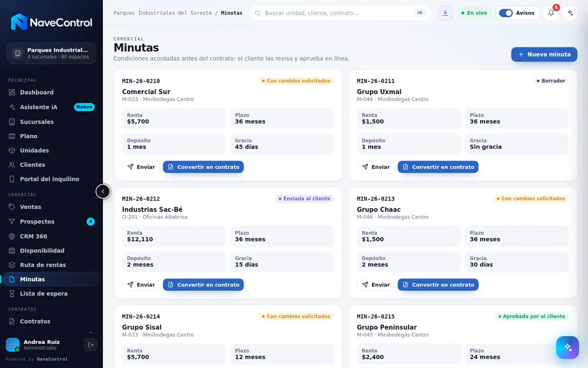The height and width of the screenshot is (368, 588).
Task: Collapse the sidebar with the chevron button
Action: click(x=103, y=191)
